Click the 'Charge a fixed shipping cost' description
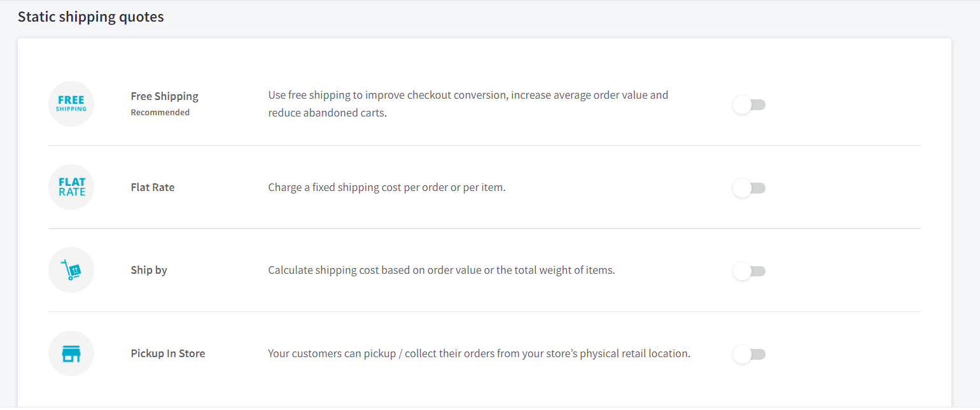This screenshot has width=980, height=410. [386, 188]
